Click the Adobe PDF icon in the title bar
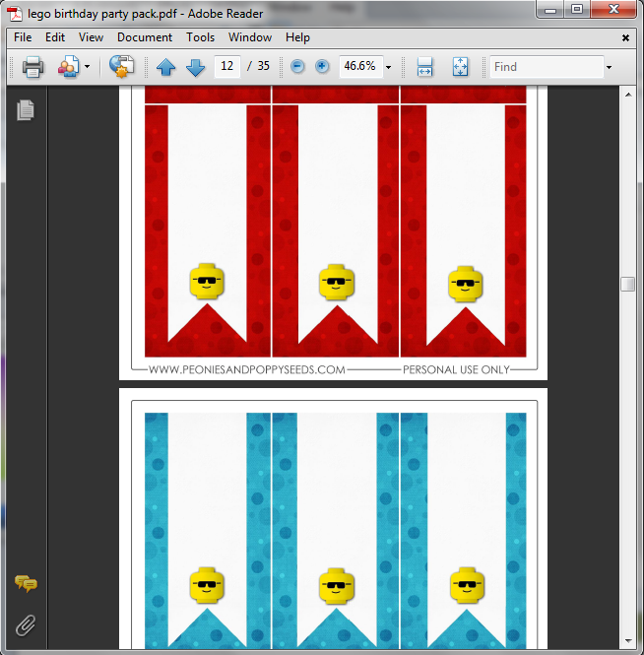This screenshot has width=644, height=655. point(15,14)
